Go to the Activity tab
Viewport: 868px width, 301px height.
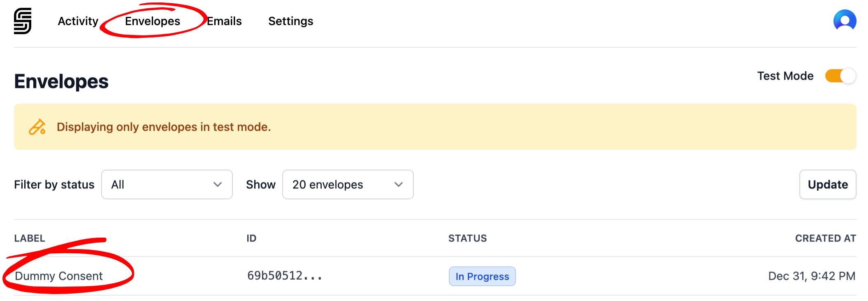[78, 21]
